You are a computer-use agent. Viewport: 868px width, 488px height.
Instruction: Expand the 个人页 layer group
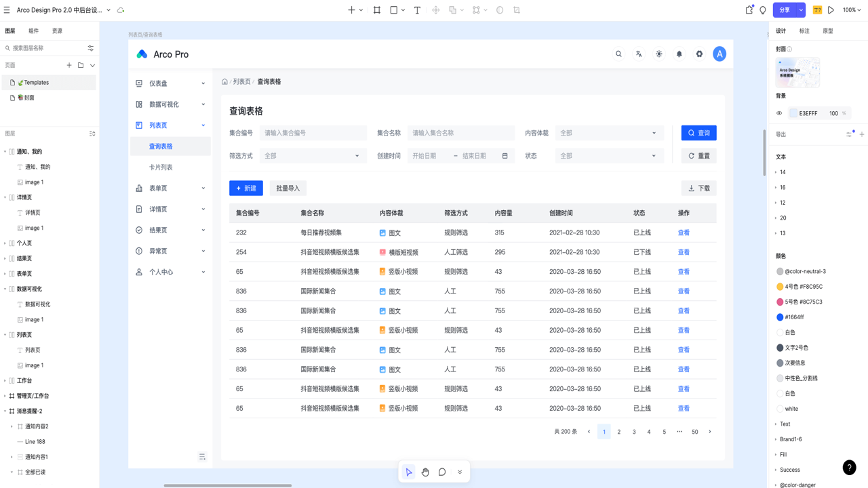[5, 243]
